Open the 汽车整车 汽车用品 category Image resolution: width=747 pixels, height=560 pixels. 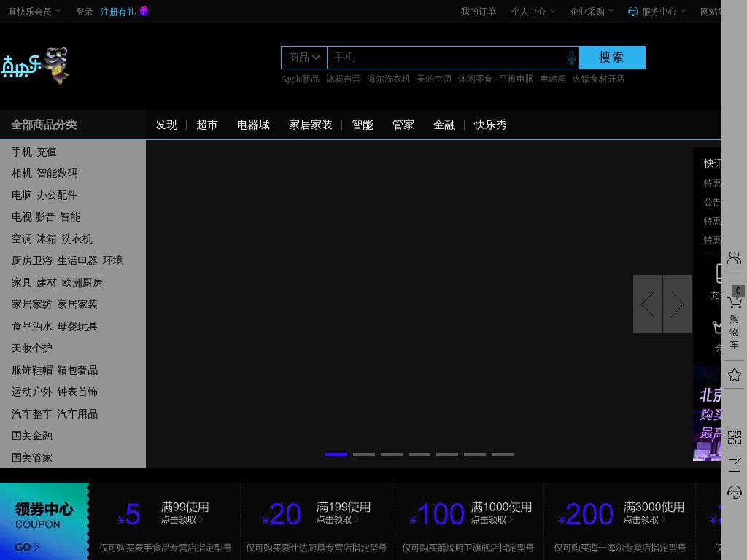pos(55,414)
